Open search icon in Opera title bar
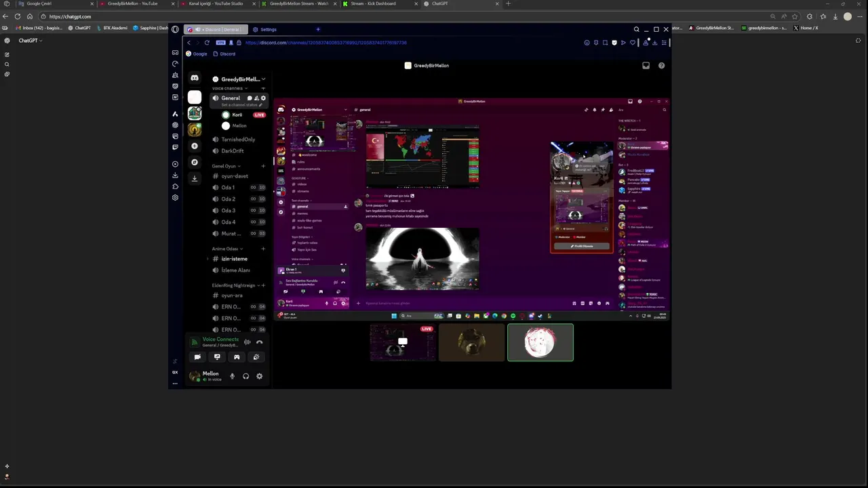 pyautogui.click(x=636, y=29)
